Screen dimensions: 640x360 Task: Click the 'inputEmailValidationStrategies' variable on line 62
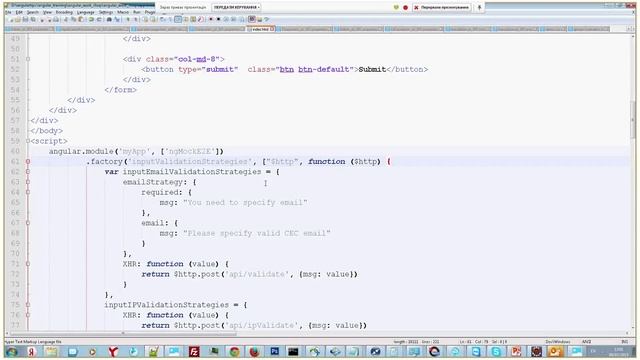(192, 172)
